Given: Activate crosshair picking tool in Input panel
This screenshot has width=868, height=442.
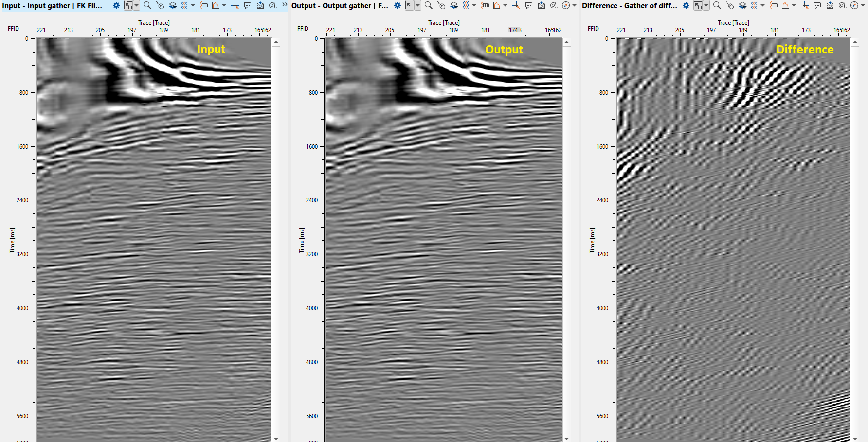Looking at the screenshot, I should tap(235, 6).
